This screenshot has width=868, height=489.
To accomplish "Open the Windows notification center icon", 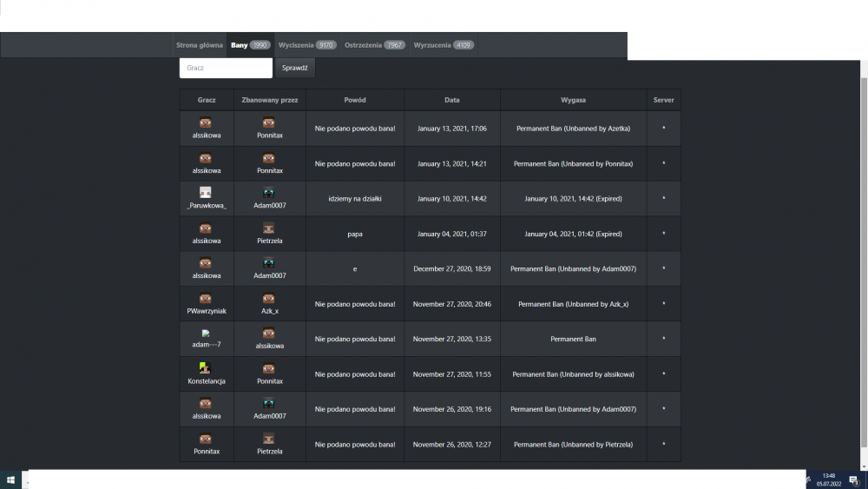I will (853, 479).
